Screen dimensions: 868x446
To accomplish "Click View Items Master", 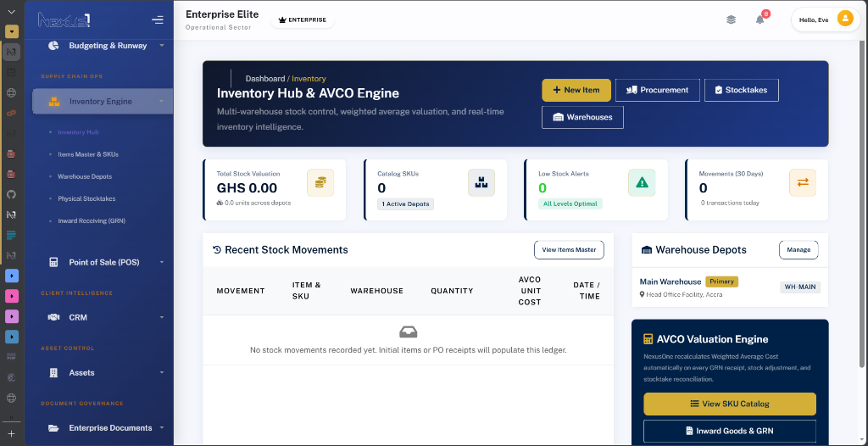I will pyautogui.click(x=569, y=250).
